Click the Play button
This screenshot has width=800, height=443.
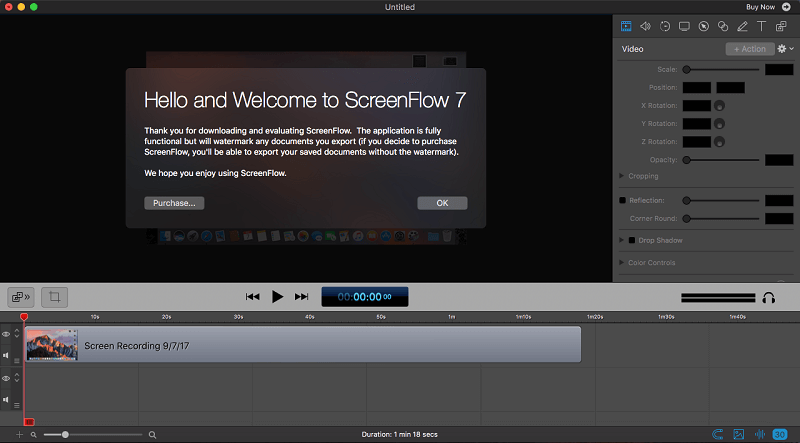click(277, 297)
